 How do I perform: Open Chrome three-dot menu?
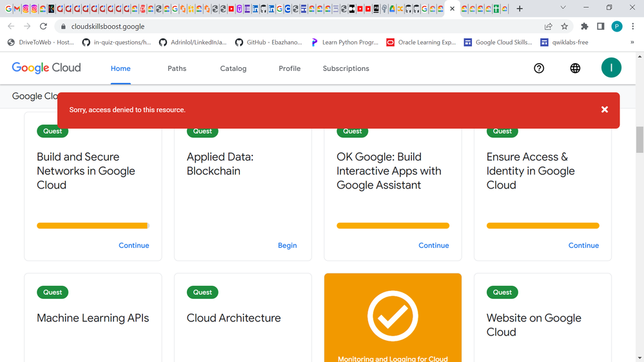(633, 26)
